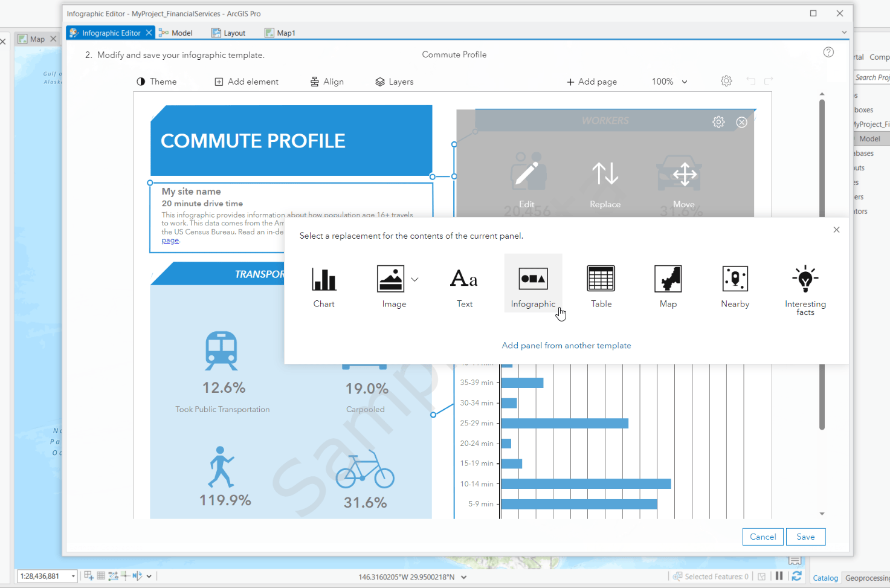The width and height of the screenshot is (890, 588).
Task: Click the refresh map icon in the status bar
Action: tap(796, 576)
